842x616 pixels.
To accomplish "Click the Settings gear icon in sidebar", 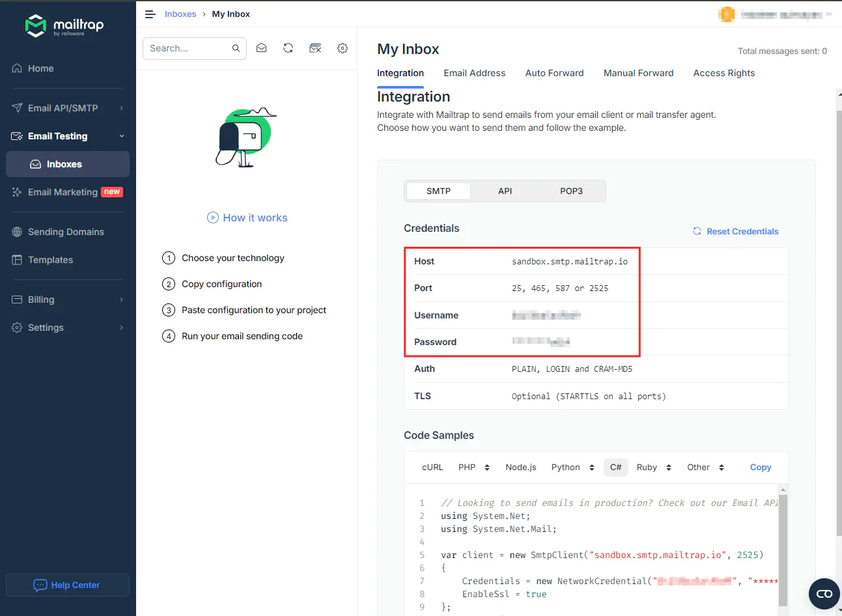I will point(17,328).
